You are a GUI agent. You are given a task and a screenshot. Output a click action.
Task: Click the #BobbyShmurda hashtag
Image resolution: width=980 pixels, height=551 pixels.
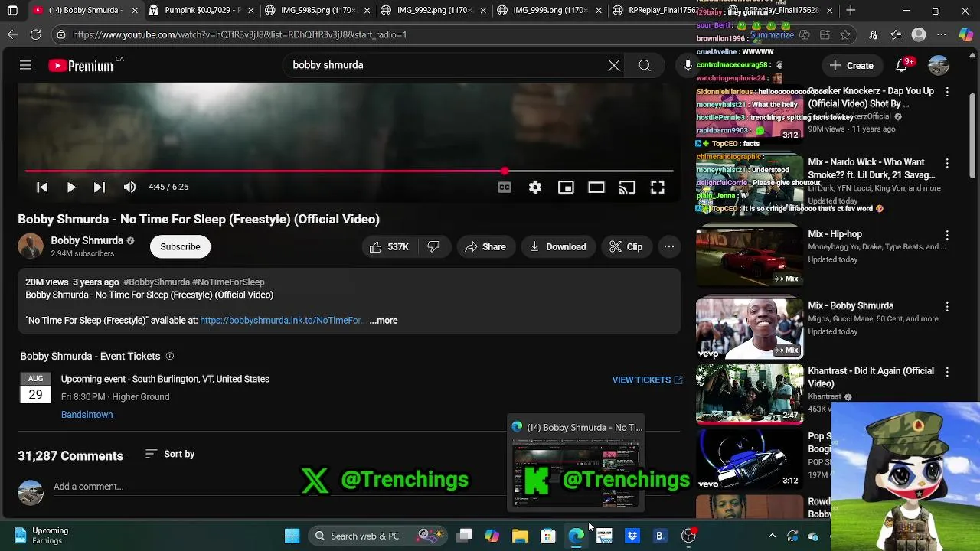tap(156, 282)
